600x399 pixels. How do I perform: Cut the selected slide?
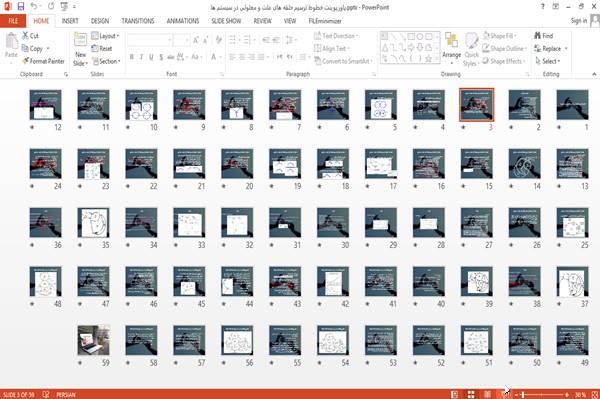(x=31, y=36)
